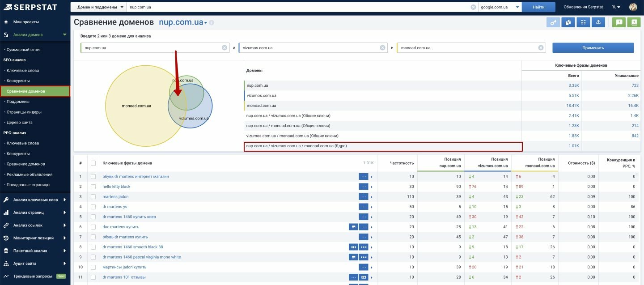Screen dimensions: 644x285
Task: Click the green feedback speech-bubble button
Action: (619, 22)
